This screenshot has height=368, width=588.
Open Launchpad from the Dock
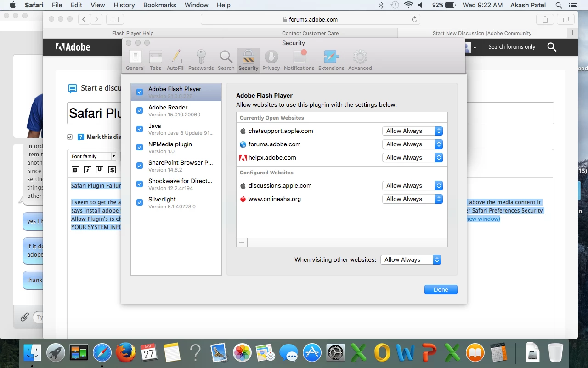coord(56,353)
